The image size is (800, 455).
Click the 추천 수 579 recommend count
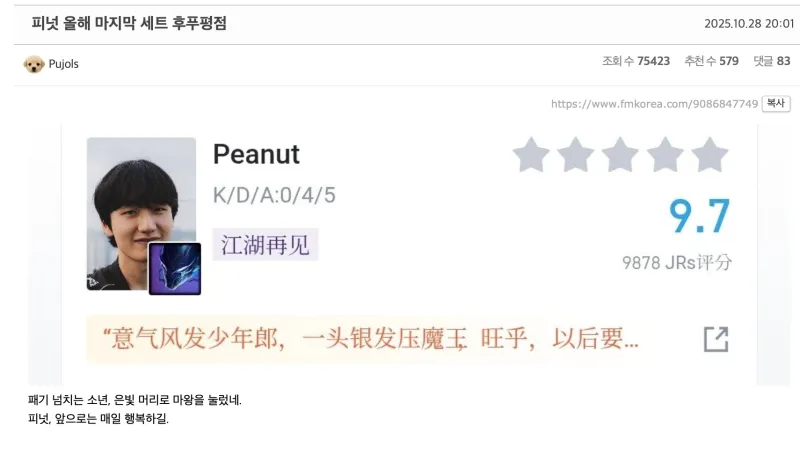click(x=711, y=61)
